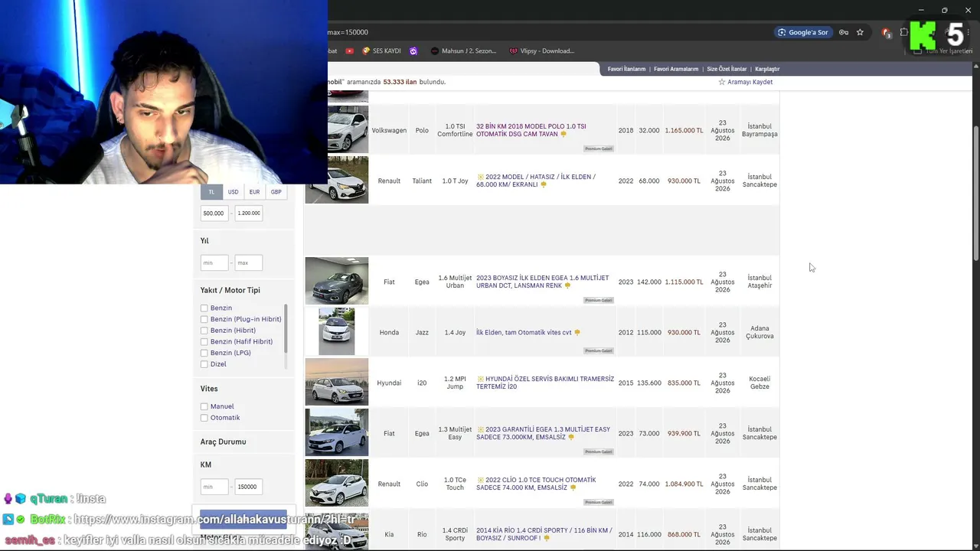Viewport: 980px width, 551px height.
Task: Click the Google'a Sor lens button
Action: pyautogui.click(x=803, y=32)
